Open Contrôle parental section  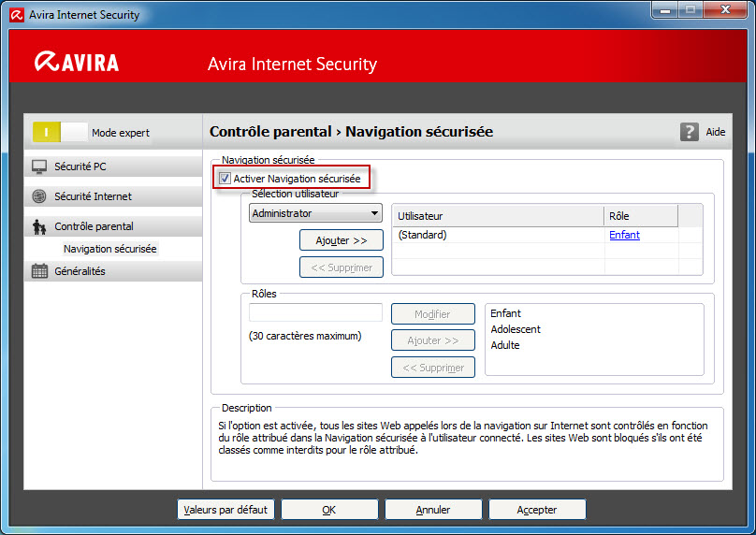[x=113, y=226]
